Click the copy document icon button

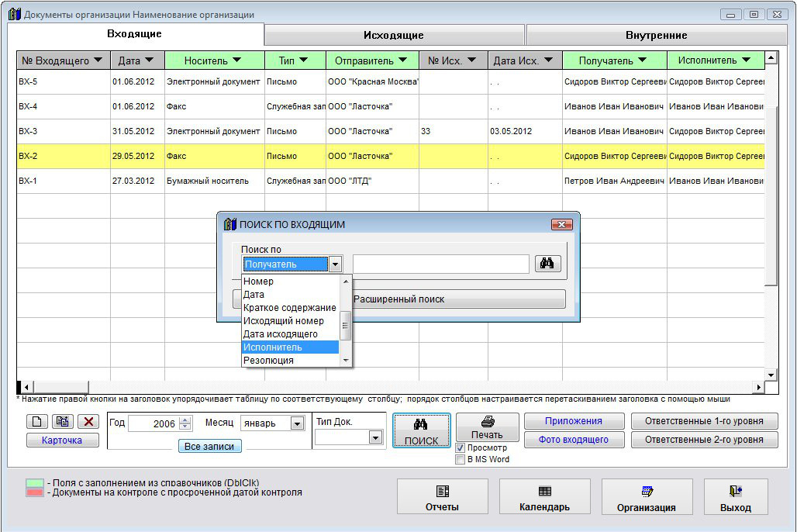[x=63, y=421]
